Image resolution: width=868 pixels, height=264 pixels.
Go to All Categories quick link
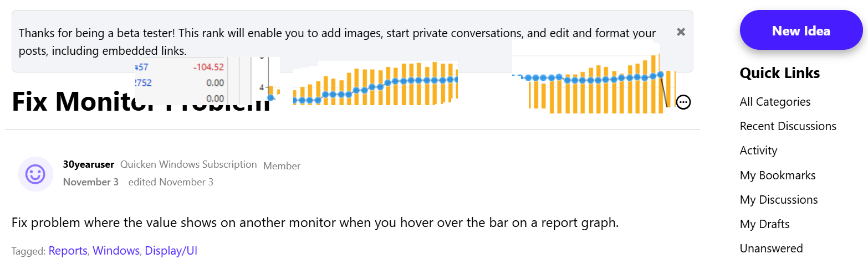pyautogui.click(x=775, y=102)
